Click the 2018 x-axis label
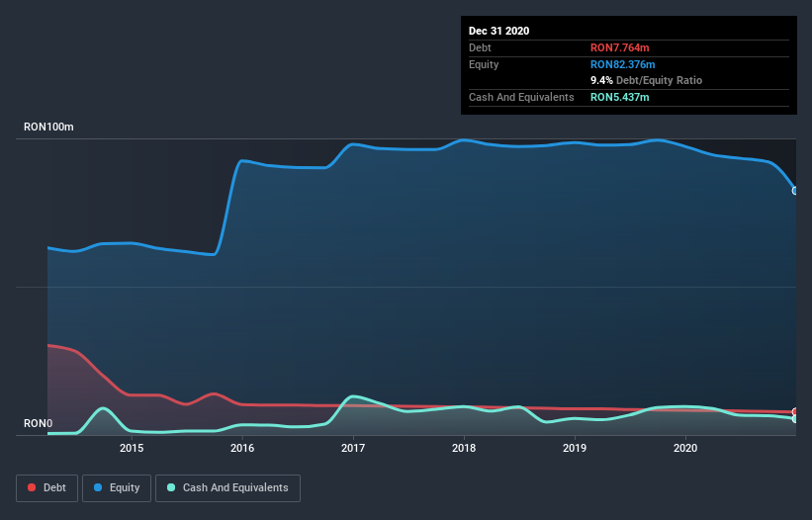 [464, 448]
